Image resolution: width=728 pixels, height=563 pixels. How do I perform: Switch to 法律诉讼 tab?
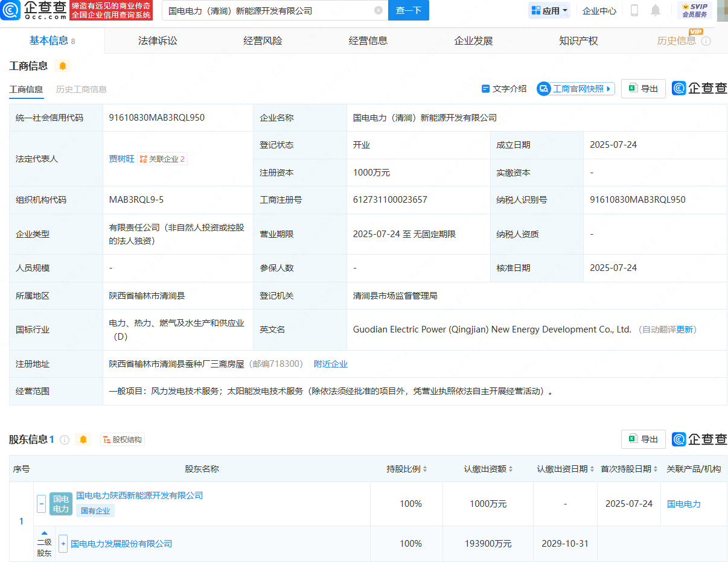[158, 41]
